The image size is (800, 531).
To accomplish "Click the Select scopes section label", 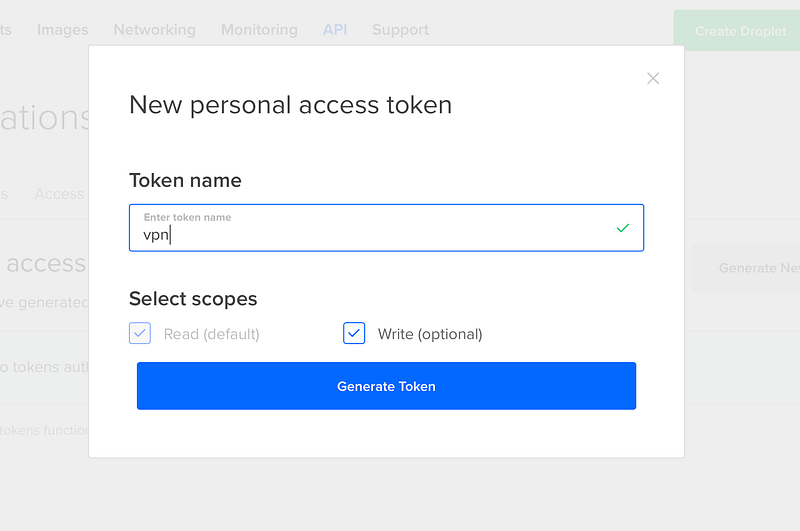I will click(x=193, y=298).
